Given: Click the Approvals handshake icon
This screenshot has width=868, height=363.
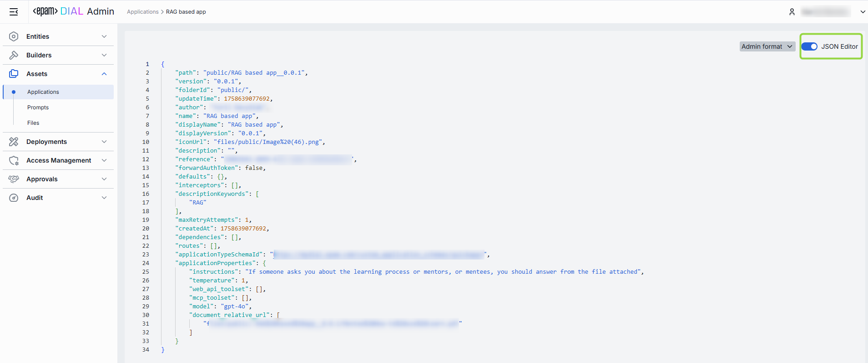Looking at the screenshot, I should tap(14, 179).
